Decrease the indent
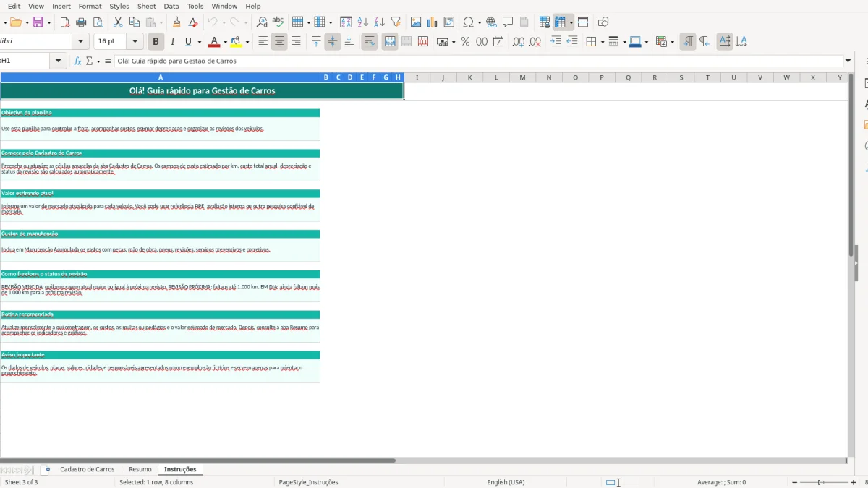 [572, 42]
